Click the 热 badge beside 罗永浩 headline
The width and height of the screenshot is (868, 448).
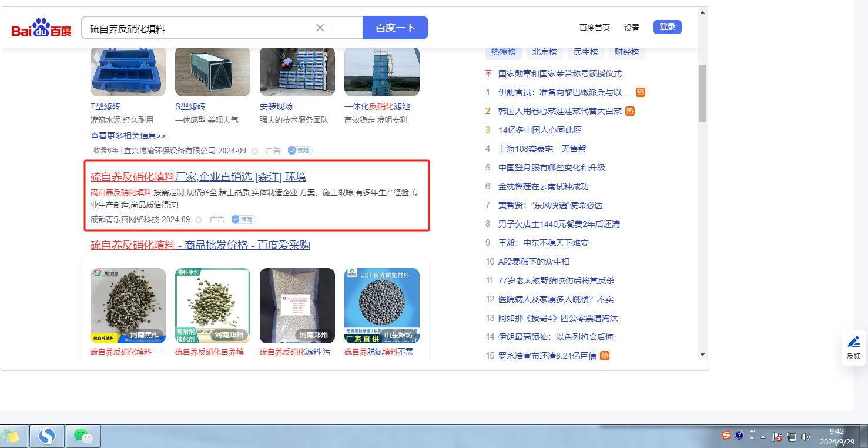(x=605, y=356)
